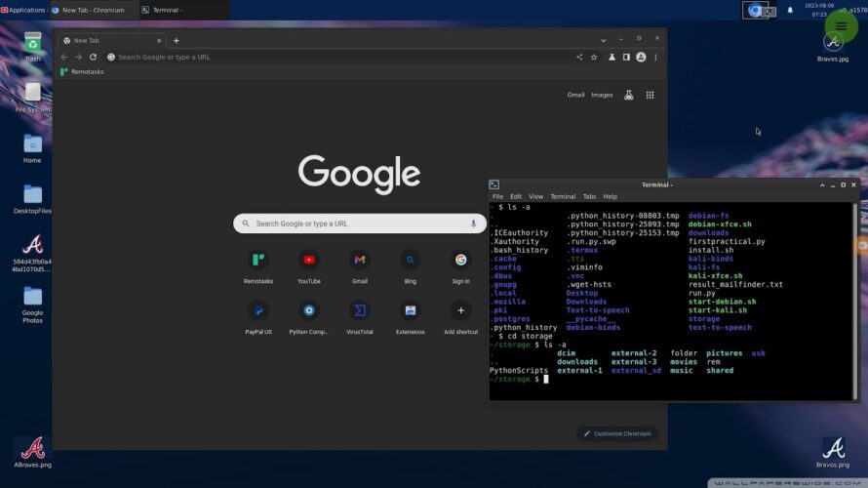Image resolution: width=868 pixels, height=488 pixels.
Task: Open the Bing shortcut tile
Action: click(411, 260)
